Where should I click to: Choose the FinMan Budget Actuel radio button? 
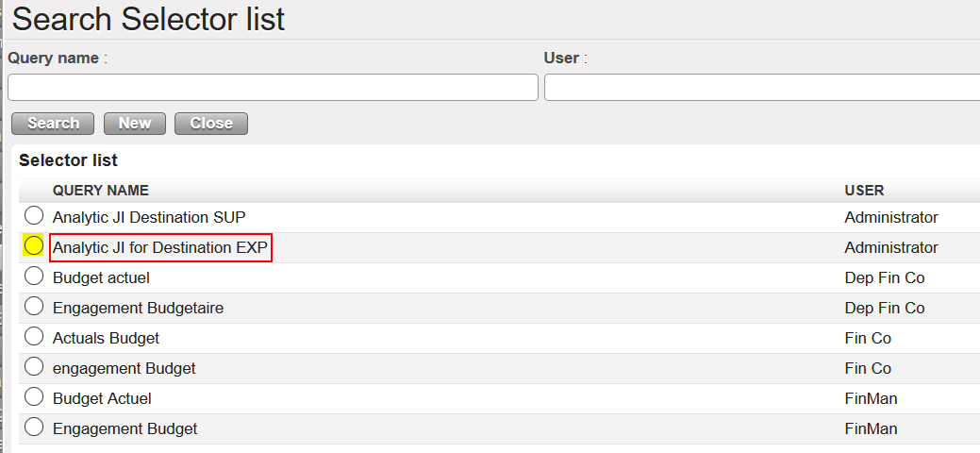34,397
